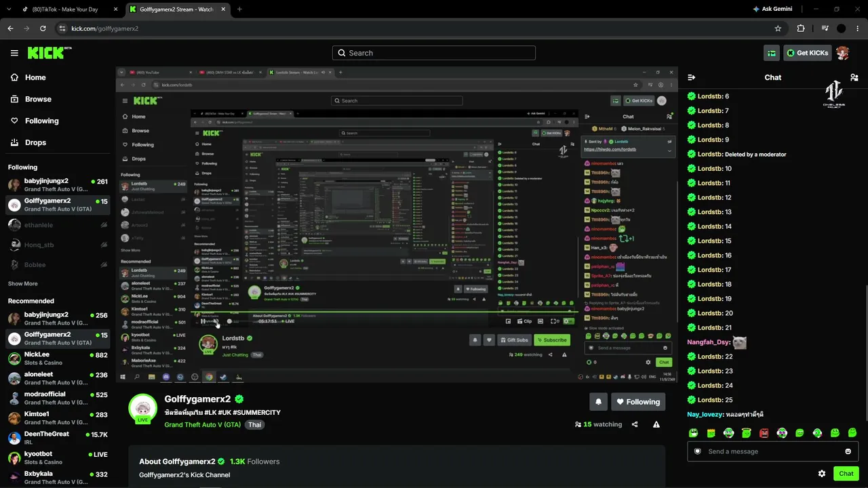Image resolution: width=868 pixels, height=488 pixels.
Task: Show the chat viewers list icon
Action: tap(854, 77)
